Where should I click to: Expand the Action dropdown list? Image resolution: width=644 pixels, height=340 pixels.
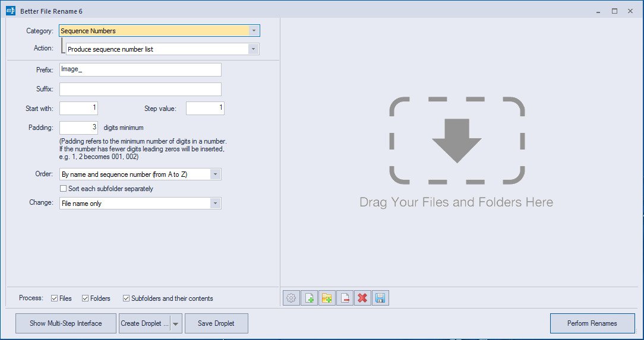253,49
